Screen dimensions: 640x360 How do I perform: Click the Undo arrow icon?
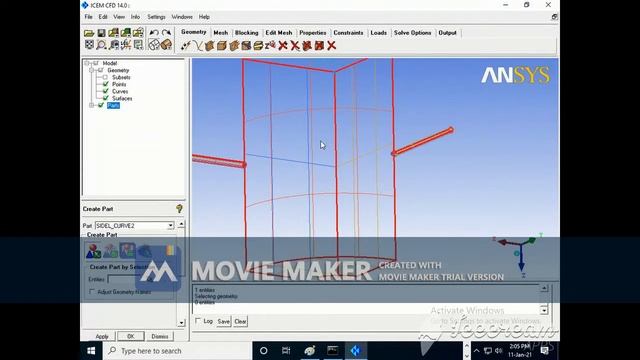coord(154,33)
